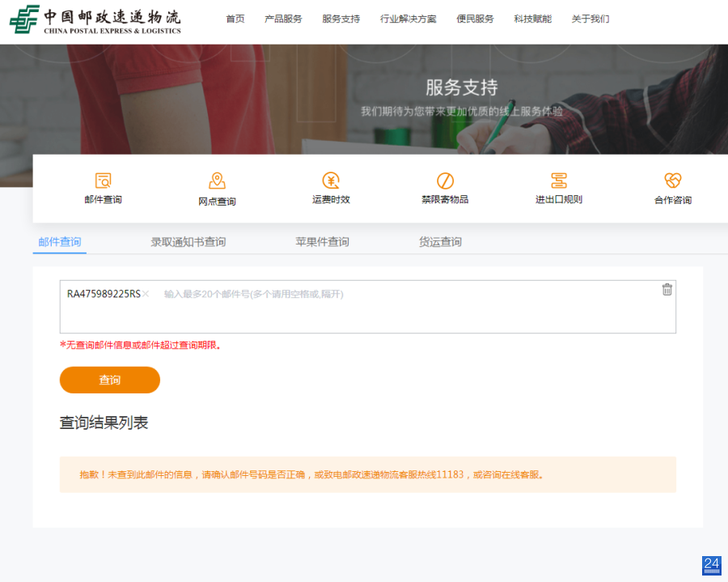Click the 服务支持 banner title

(462, 87)
